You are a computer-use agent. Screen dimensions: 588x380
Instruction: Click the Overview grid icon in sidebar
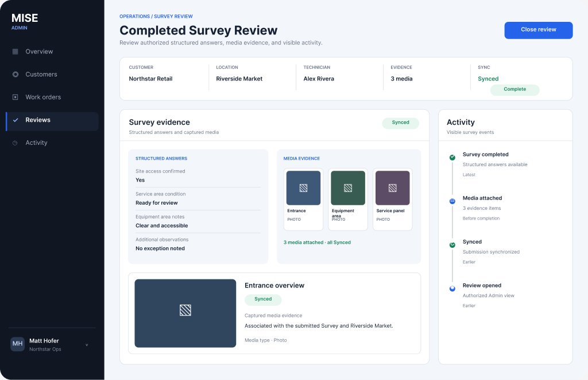pyautogui.click(x=16, y=51)
